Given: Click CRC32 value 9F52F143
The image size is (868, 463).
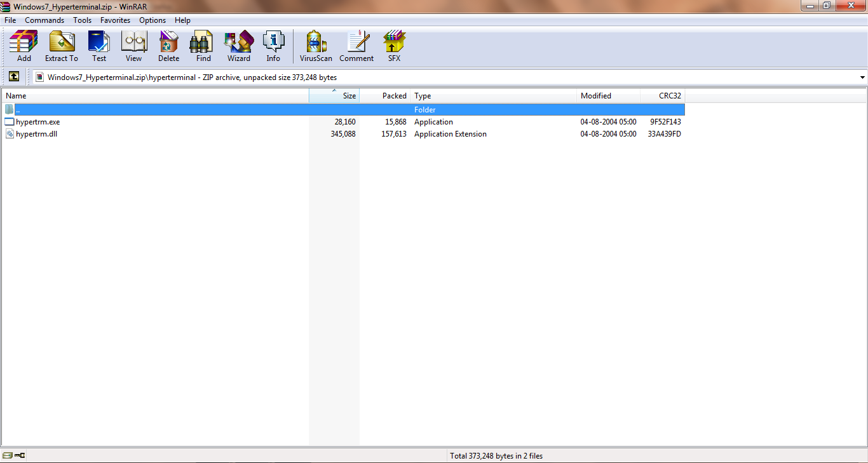Looking at the screenshot, I should coord(665,122).
